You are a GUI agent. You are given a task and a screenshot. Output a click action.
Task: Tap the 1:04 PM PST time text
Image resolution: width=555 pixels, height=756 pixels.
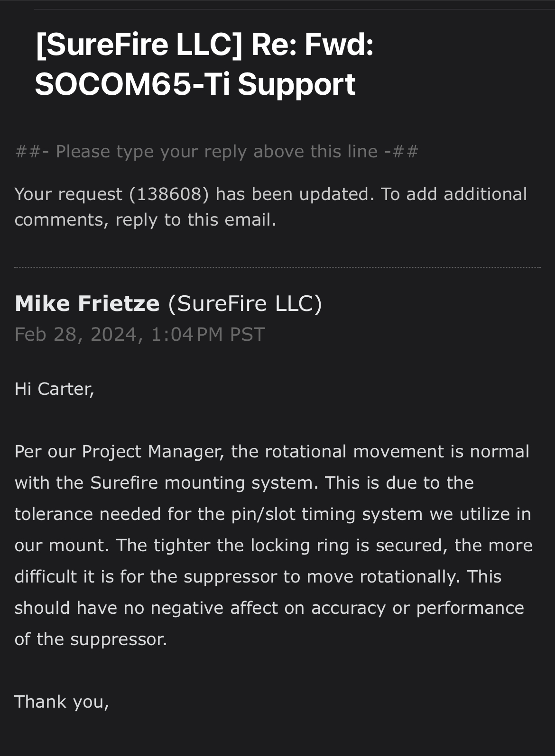point(208,335)
